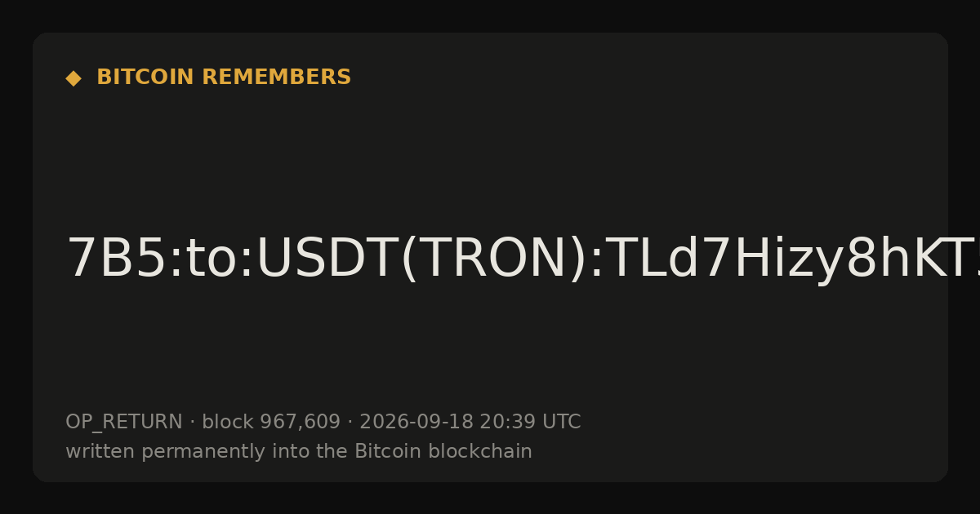
Task: Click the 'to' word in the message
Action: click(x=211, y=259)
